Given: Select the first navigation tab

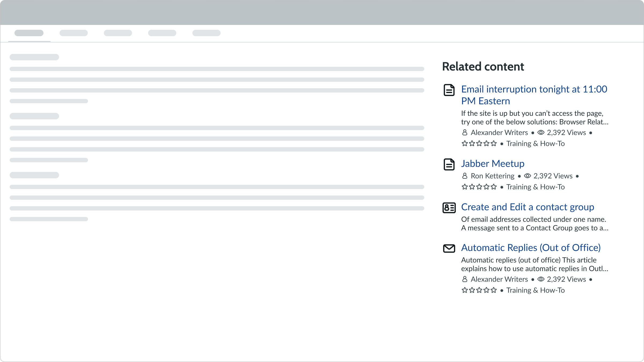Looking at the screenshot, I should 28,33.
